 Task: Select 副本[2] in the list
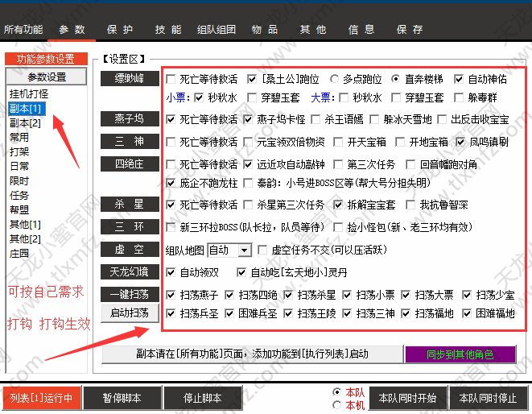tap(25, 123)
